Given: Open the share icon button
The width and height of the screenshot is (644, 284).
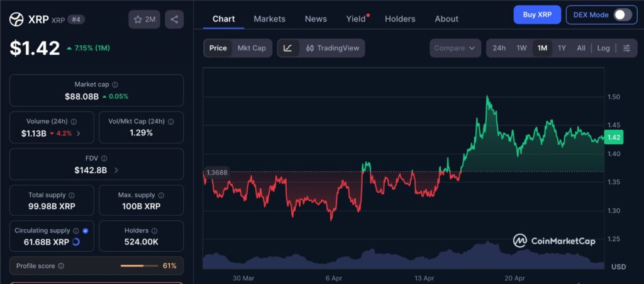Looking at the screenshot, I should [x=174, y=20].
